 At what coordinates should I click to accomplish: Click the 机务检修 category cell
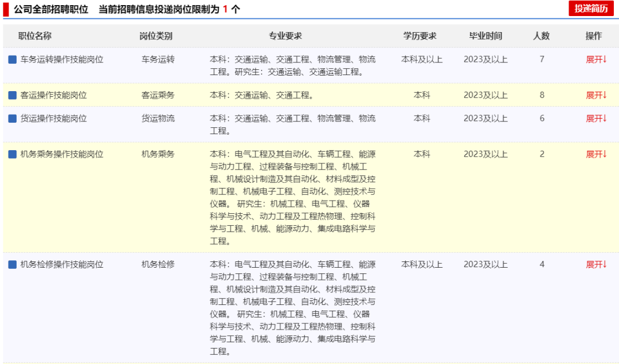tap(158, 264)
